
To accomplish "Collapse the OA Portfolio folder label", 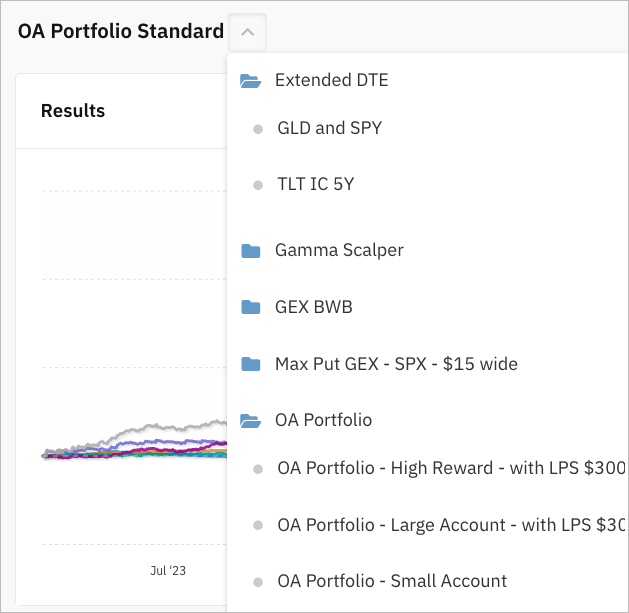I will 323,420.
